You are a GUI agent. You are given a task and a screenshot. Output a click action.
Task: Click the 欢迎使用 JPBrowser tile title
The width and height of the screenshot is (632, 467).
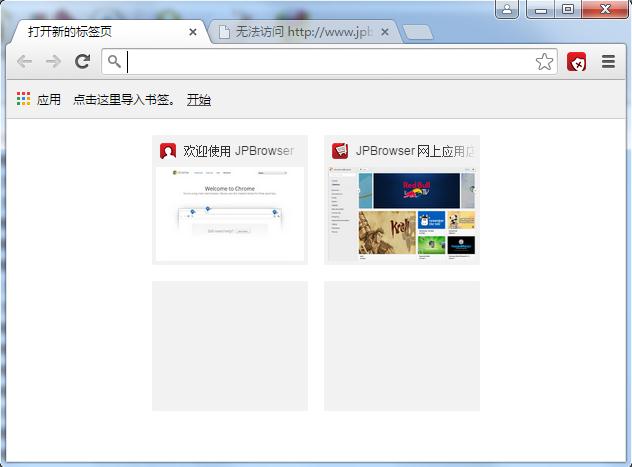(238, 151)
